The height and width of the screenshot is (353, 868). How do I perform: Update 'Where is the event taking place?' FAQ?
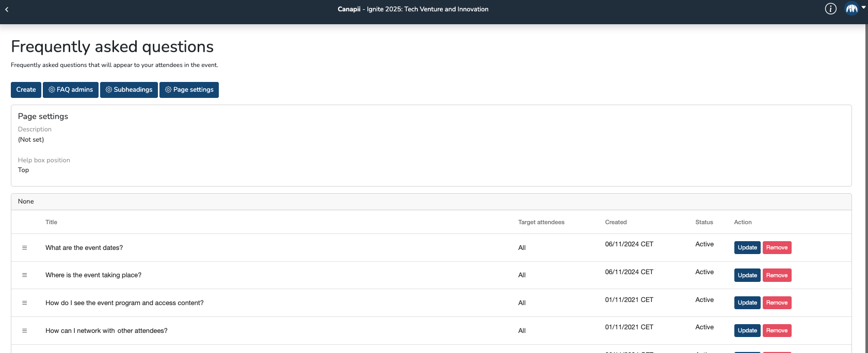point(747,275)
